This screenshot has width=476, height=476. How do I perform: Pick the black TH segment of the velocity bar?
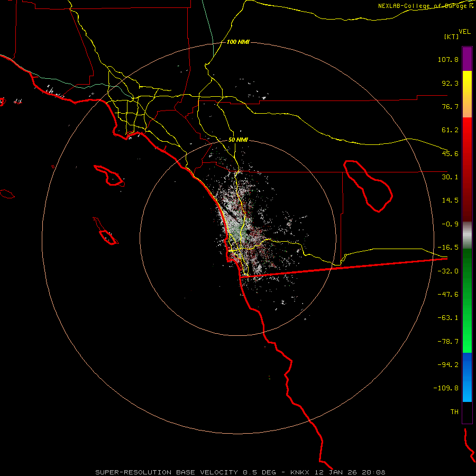point(467,413)
